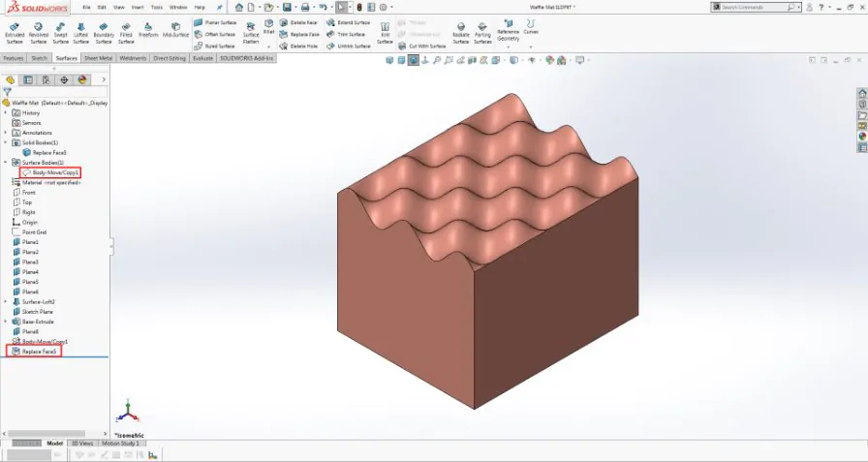The image size is (868, 462).
Task: Launch the Offset Surface command
Action: (215, 34)
